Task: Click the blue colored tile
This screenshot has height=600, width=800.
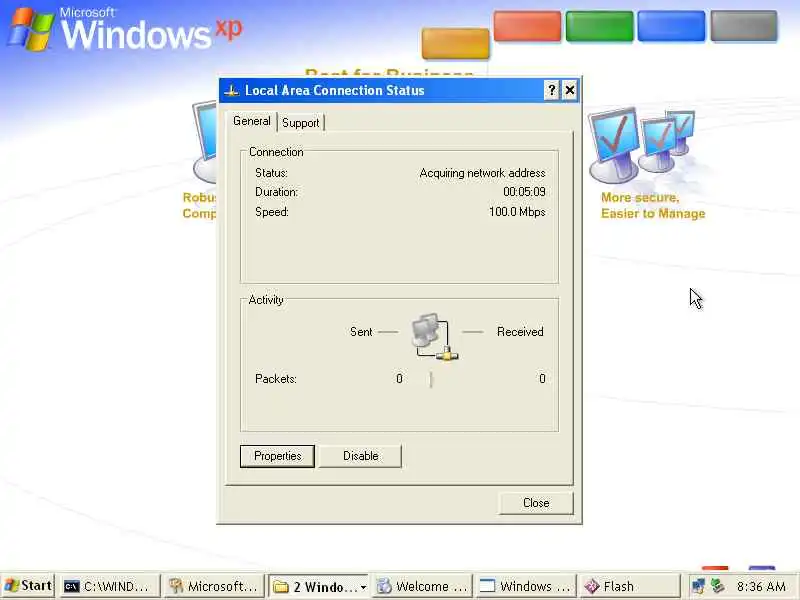Action: (671, 26)
